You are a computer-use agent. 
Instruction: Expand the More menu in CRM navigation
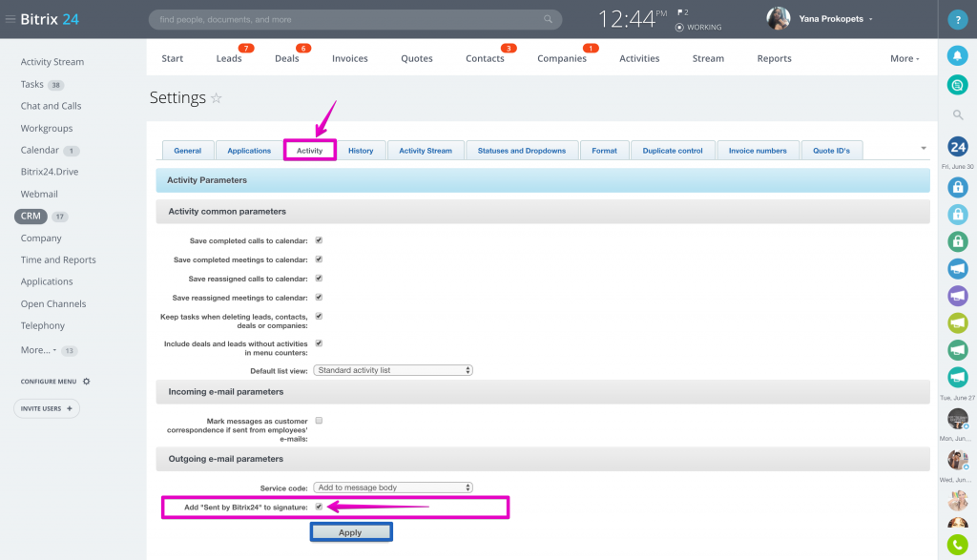click(x=904, y=58)
